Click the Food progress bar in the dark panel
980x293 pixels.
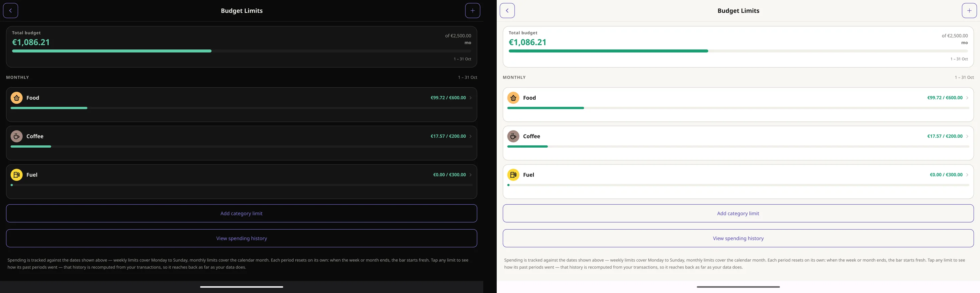242,108
